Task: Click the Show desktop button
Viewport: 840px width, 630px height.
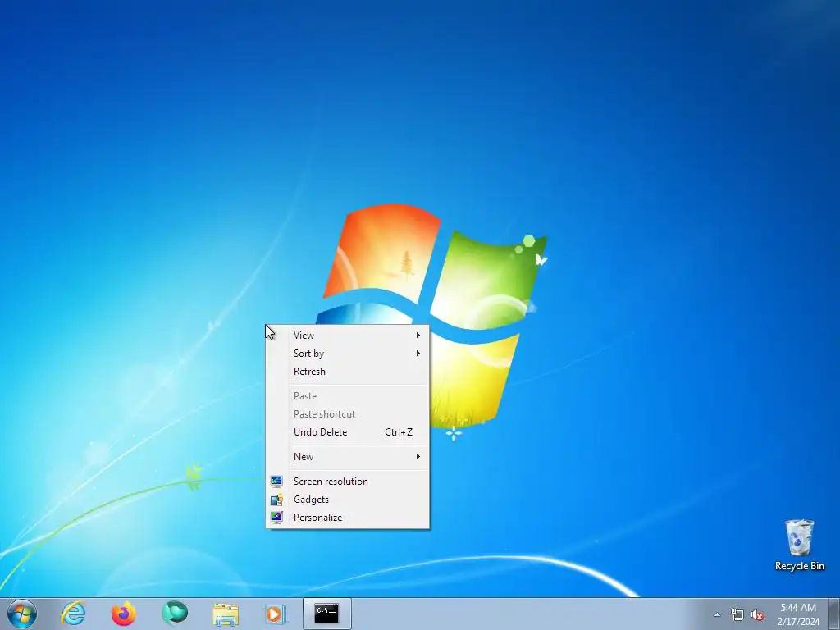Action: tap(834, 614)
